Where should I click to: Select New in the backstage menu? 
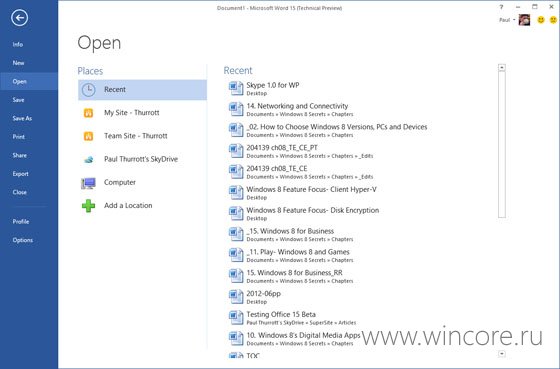[x=19, y=63]
